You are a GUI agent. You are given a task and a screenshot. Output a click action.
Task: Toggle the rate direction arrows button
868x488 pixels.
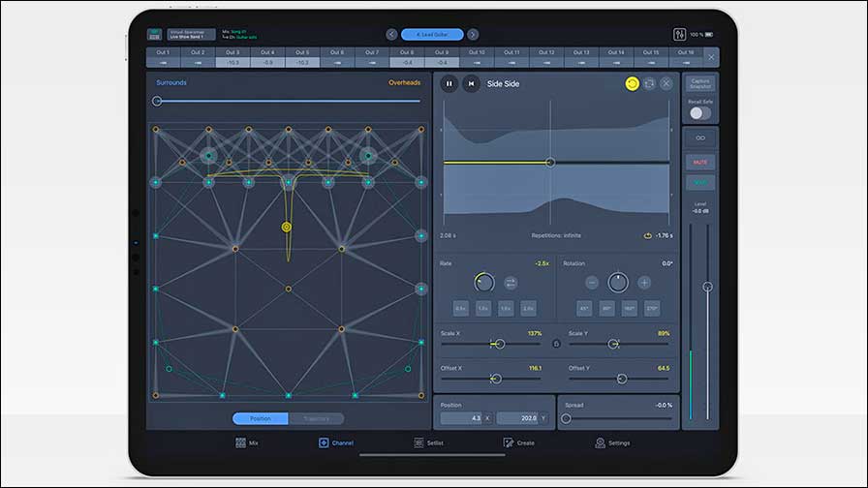(x=511, y=283)
